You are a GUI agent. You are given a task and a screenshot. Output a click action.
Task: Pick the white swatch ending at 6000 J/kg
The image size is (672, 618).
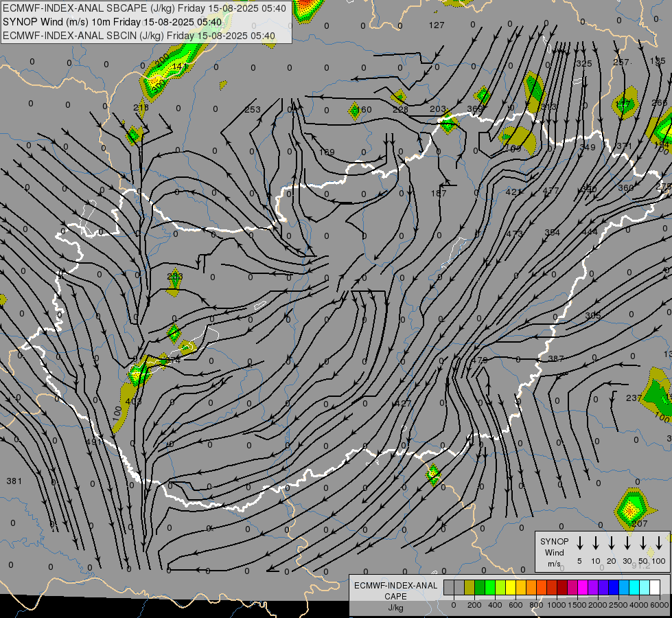[x=655, y=588]
